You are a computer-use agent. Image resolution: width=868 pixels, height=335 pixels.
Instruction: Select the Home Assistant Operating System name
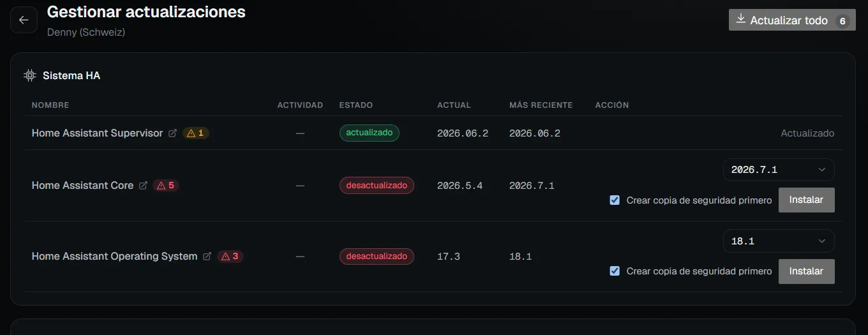[x=114, y=257]
